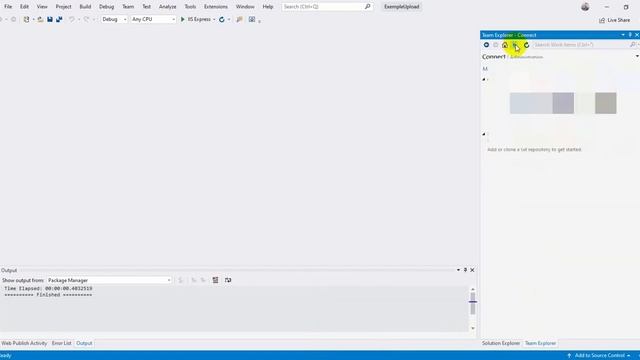The height and width of the screenshot is (360, 640).
Task: Open the View menu
Action: (x=42, y=7)
